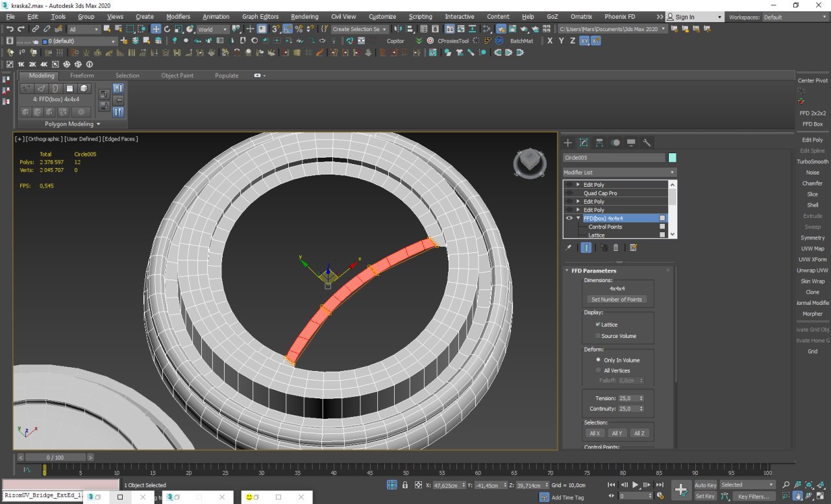
Task: Click the Maximize Viewport toggle icon
Action: point(821,496)
